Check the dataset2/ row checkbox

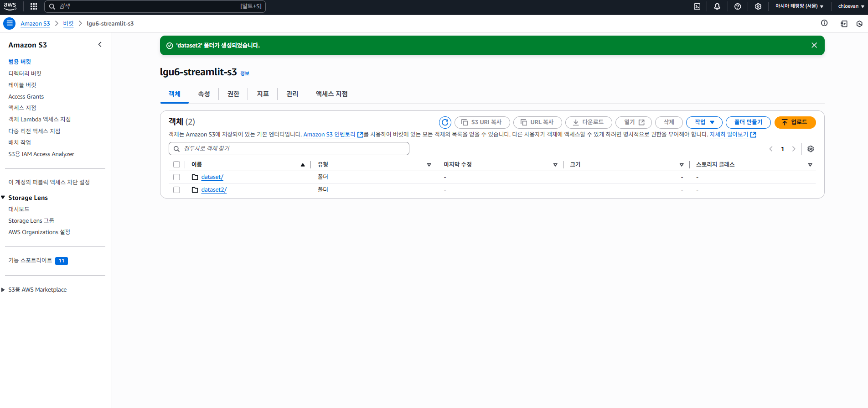176,190
